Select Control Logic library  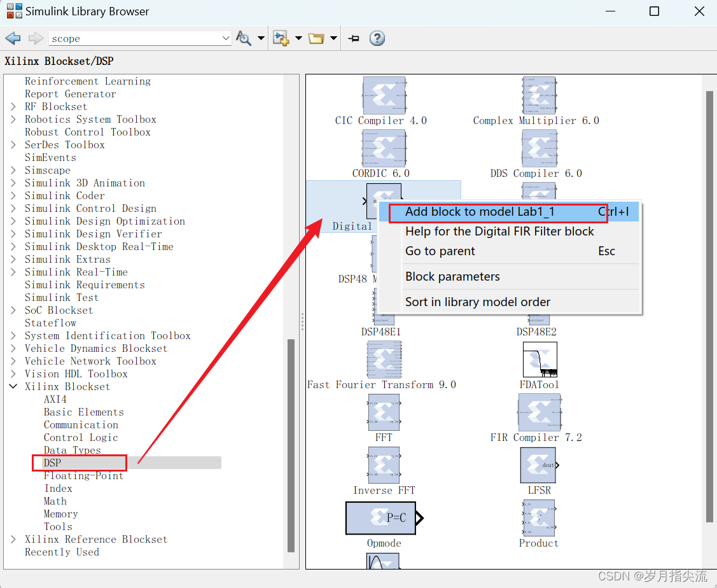click(x=81, y=438)
